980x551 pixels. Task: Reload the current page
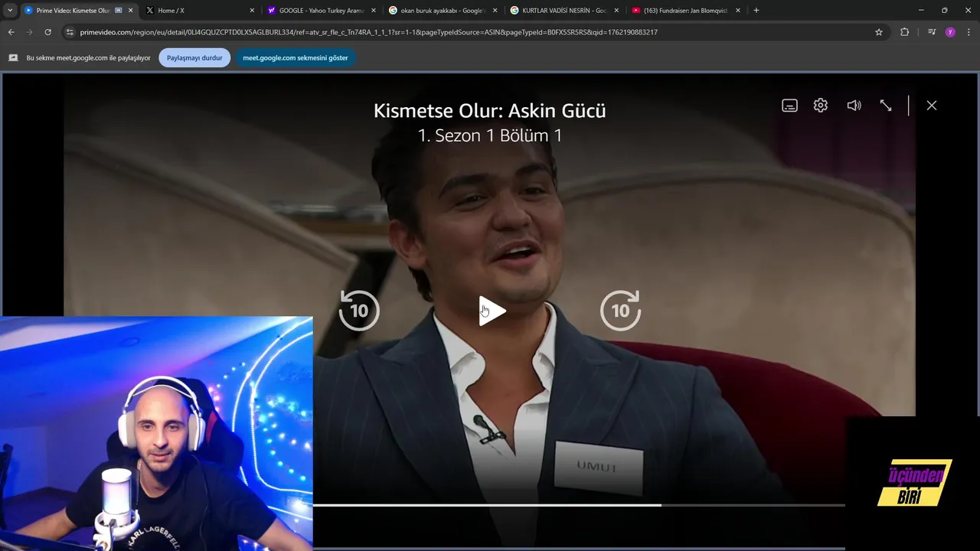(x=48, y=32)
